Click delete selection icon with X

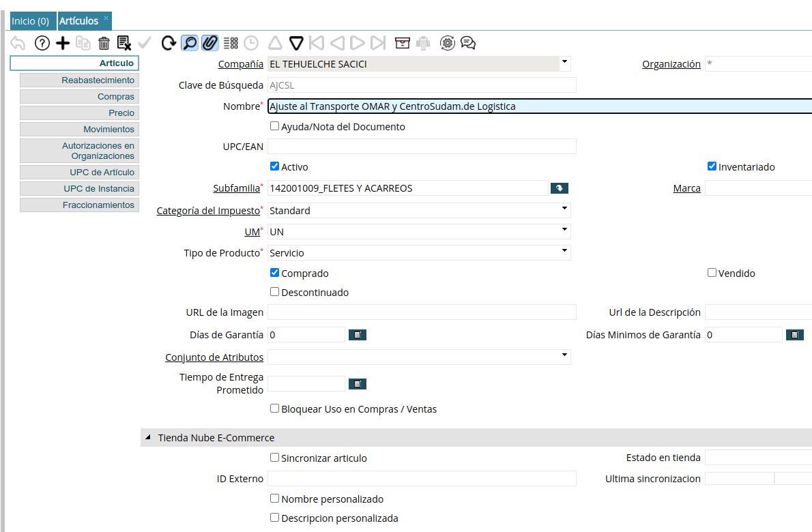pyautogui.click(x=124, y=43)
